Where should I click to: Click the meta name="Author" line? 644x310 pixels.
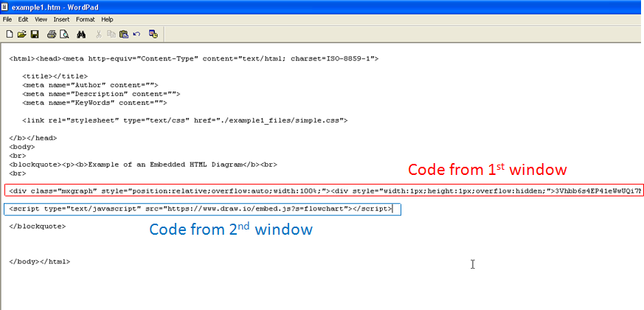click(x=90, y=85)
